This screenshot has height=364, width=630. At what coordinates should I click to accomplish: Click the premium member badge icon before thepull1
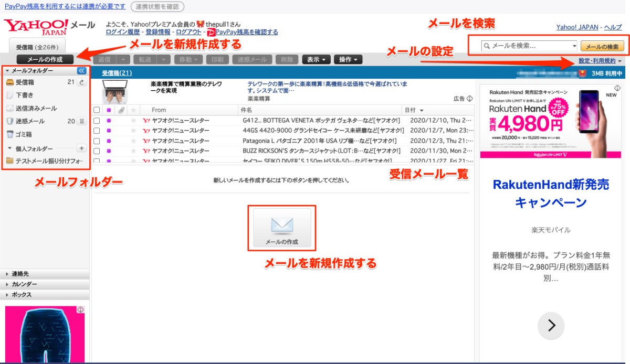click(x=200, y=24)
